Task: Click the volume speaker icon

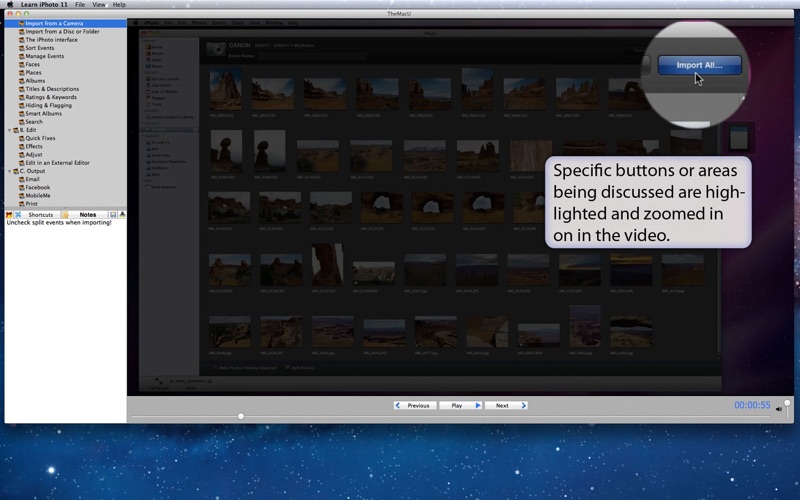Action: 778,408
